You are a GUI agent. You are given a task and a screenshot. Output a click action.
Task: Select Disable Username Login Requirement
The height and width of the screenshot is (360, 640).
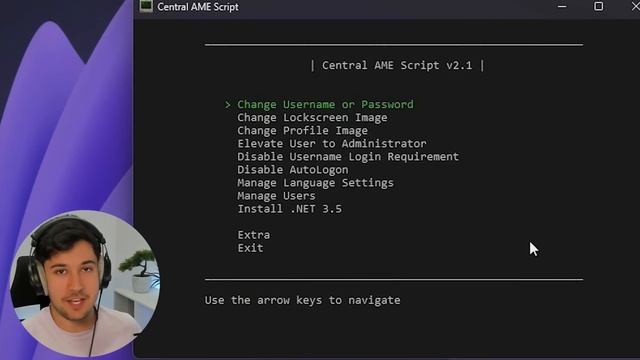pos(348,157)
